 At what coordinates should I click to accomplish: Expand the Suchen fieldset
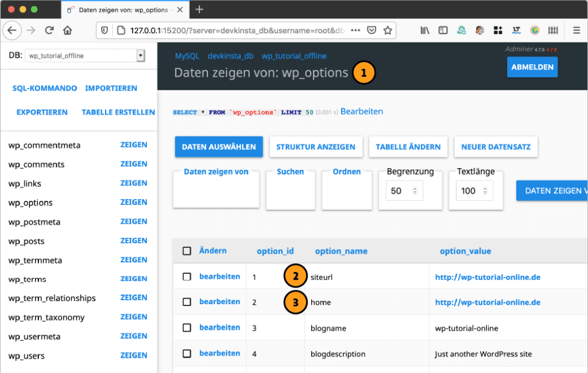[x=290, y=172]
